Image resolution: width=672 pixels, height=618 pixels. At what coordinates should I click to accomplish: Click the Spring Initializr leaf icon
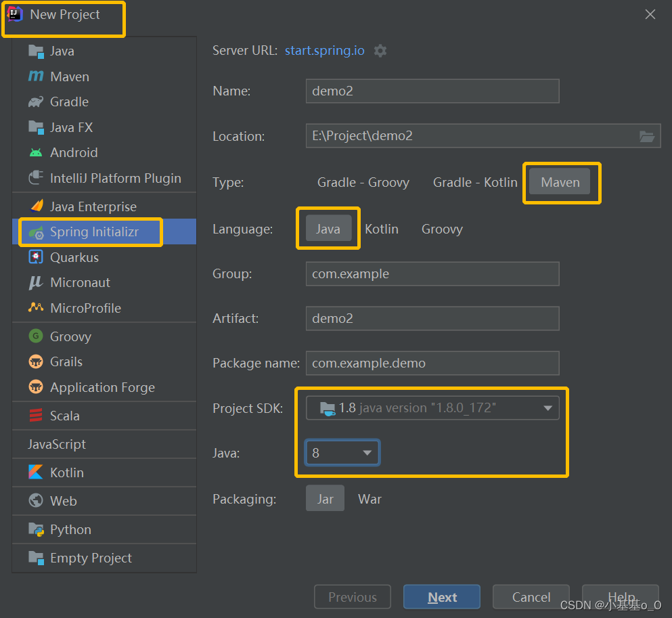36,232
